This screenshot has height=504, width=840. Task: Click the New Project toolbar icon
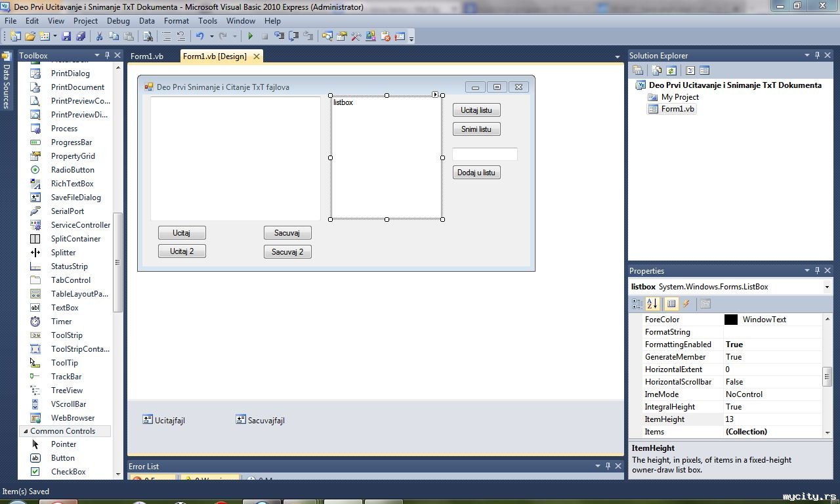(x=15, y=37)
